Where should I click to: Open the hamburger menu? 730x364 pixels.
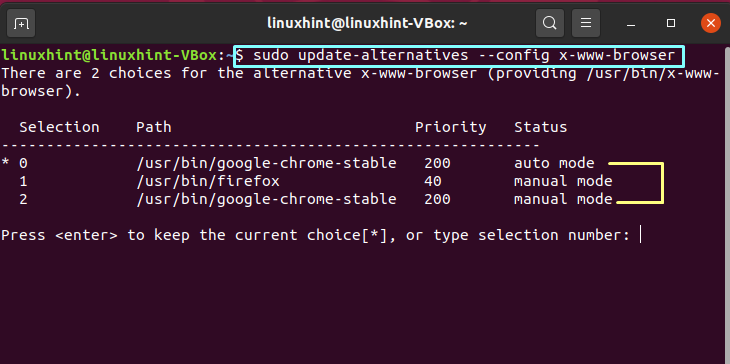click(586, 23)
